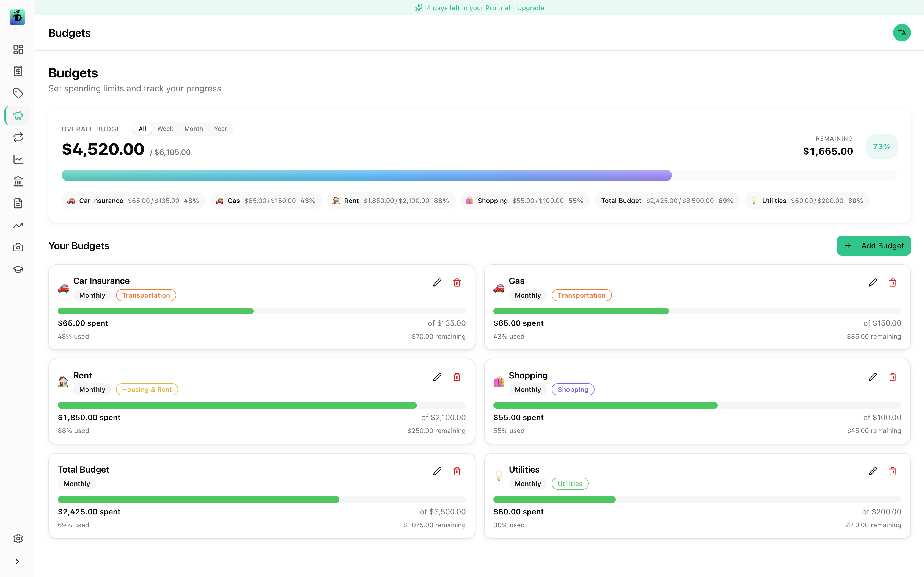The image size is (924, 577).
Task: Edit the Car Insurance budget
Action: click(437, 282)
